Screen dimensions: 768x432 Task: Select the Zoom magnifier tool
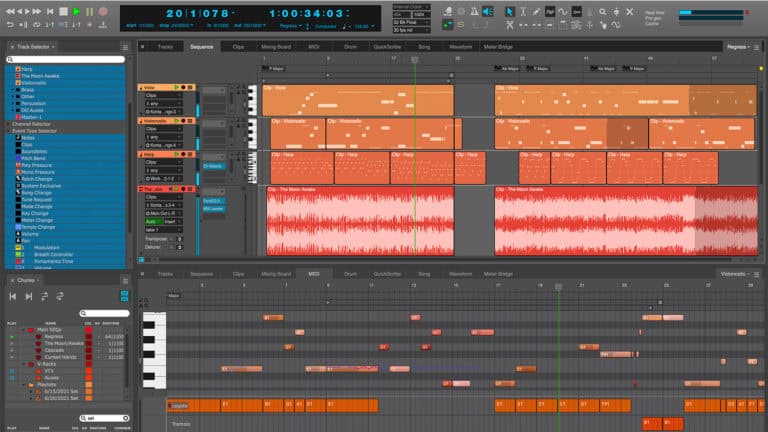(603, 11)
